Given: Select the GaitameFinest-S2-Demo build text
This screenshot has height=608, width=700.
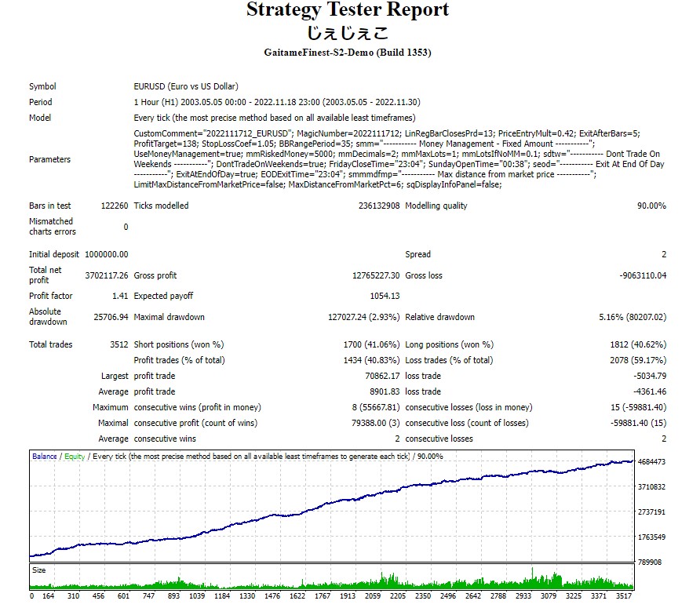Looking at the screenshot, I should pos(348,53).
